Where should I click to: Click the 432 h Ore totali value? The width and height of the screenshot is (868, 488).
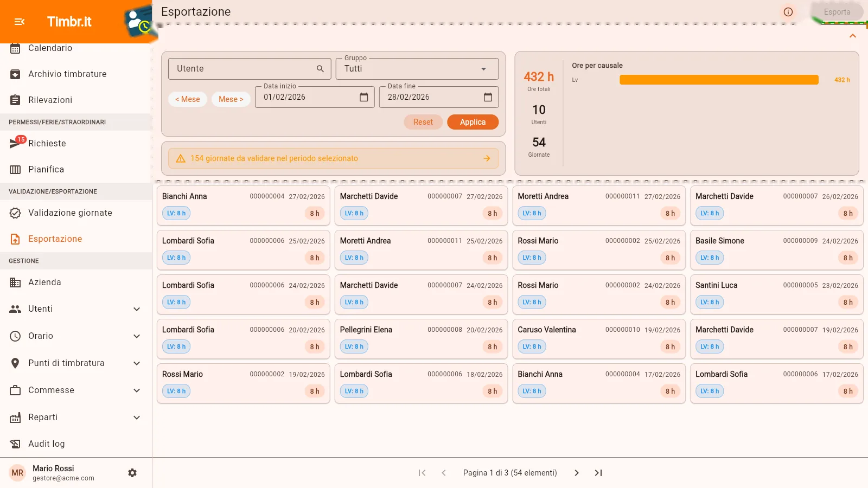point(539,77)
